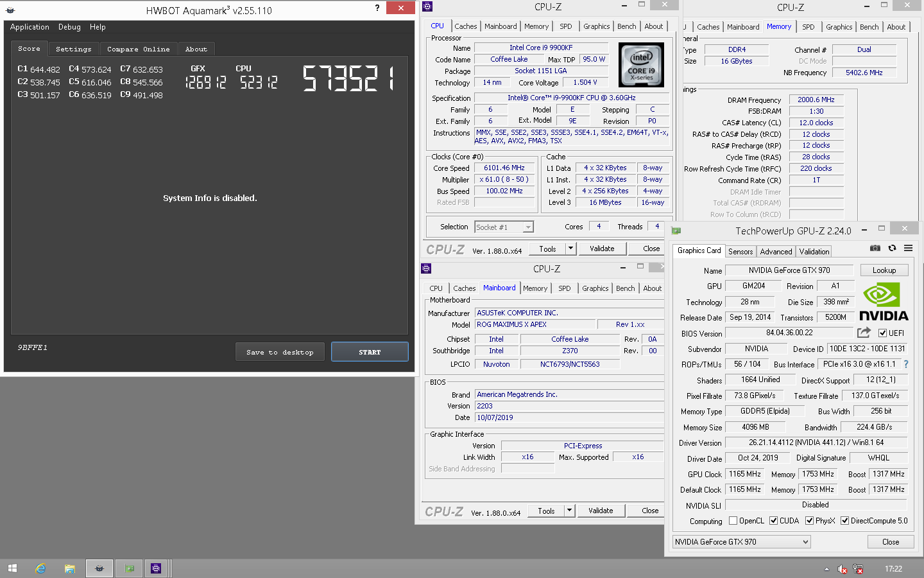The image size is (924, 578).
Task: Open Bench tab in motherboard CPU-Z window
Action: (x=626, y=288)
